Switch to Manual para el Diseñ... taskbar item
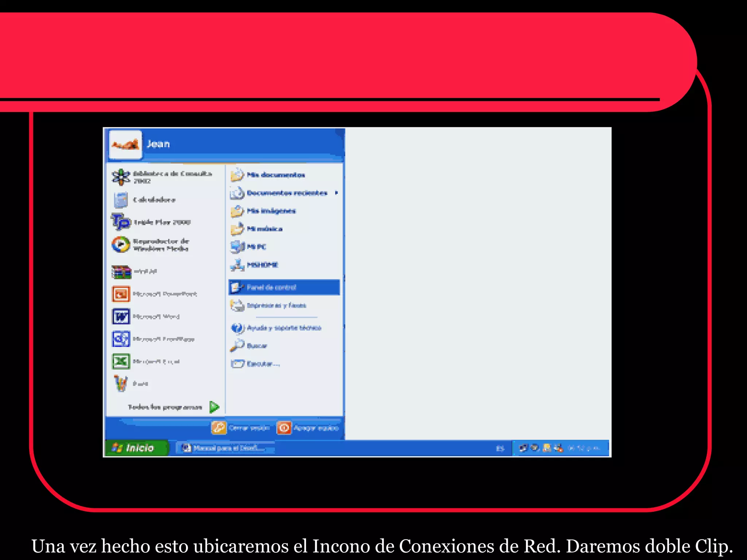This screenshot has width=747, height=560. click(225, 448)
